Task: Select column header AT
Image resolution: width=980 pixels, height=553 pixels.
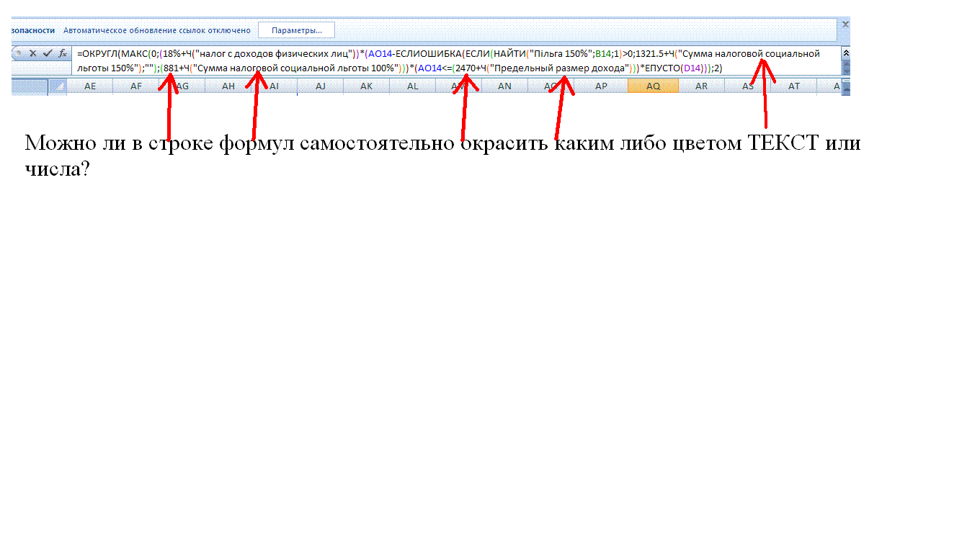Action: point(793,86)
